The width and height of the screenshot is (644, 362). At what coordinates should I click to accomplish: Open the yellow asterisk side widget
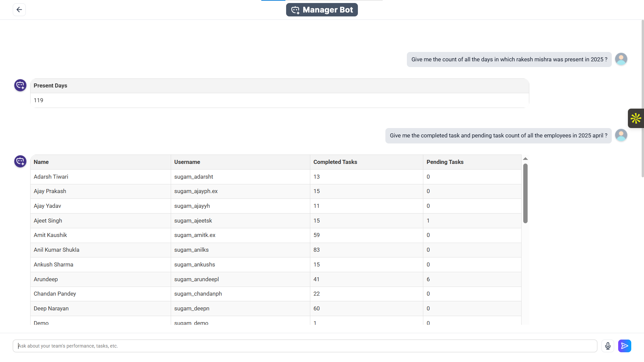[636, 118]
